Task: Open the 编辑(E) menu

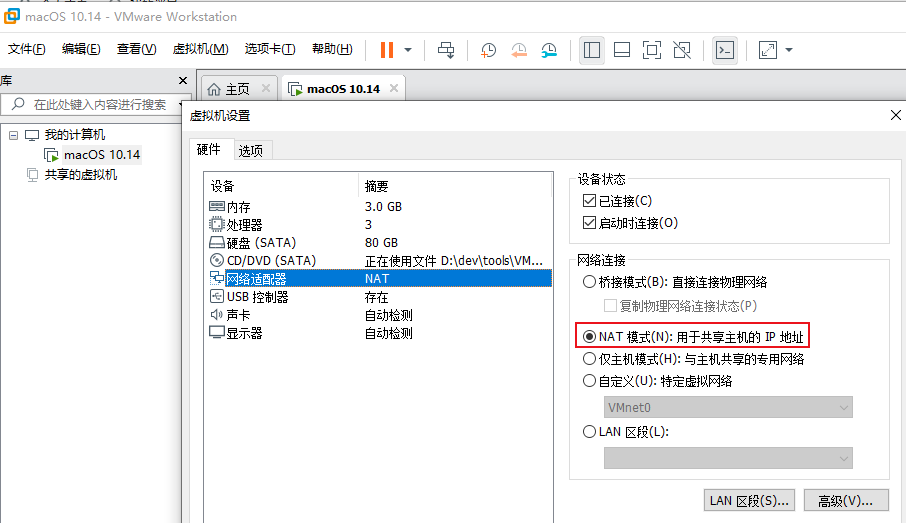Action: coord(81,49)
